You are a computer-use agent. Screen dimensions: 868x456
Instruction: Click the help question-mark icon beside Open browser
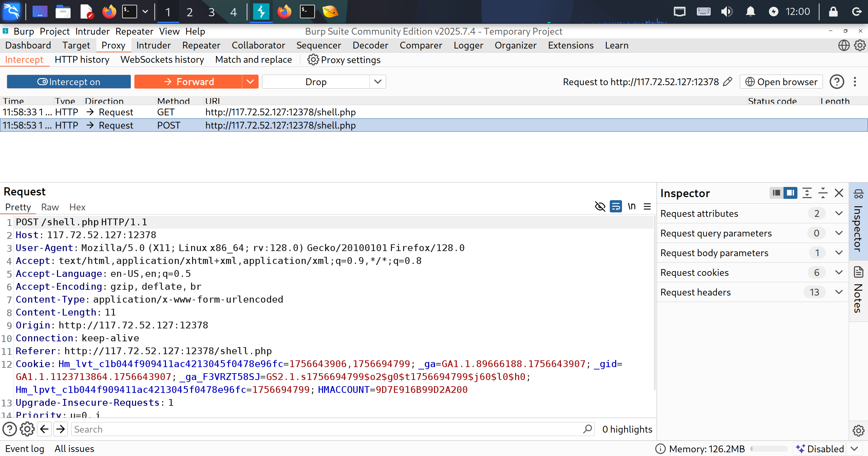click(x=837, y=82)
